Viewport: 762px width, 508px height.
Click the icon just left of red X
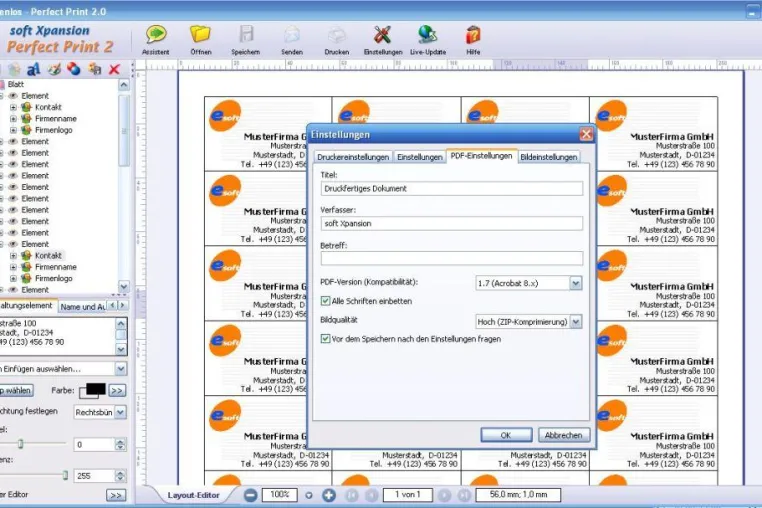point(94,70)
